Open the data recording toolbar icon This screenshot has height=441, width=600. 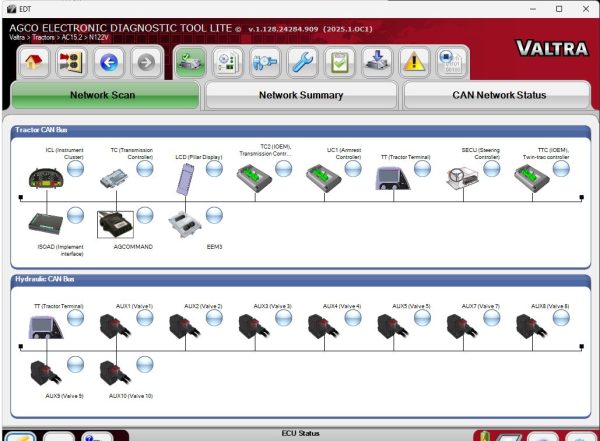pos(452,62)
